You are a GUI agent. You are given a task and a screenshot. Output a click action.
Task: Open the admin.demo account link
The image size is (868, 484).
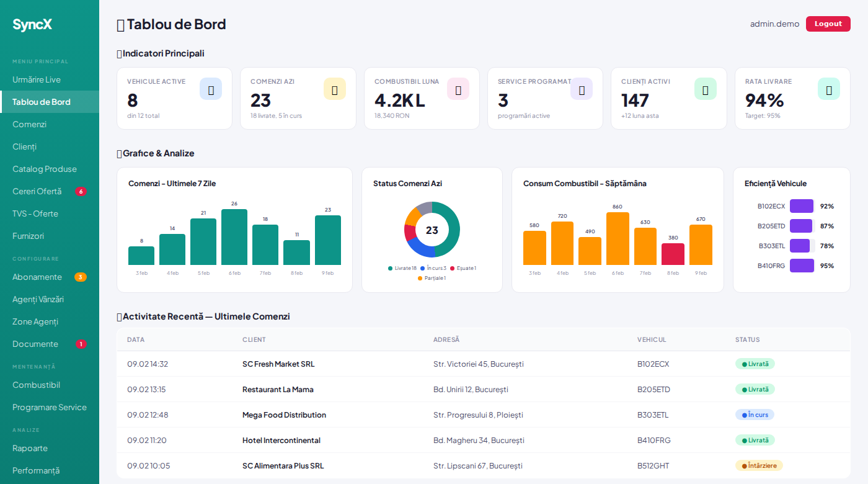774,24
